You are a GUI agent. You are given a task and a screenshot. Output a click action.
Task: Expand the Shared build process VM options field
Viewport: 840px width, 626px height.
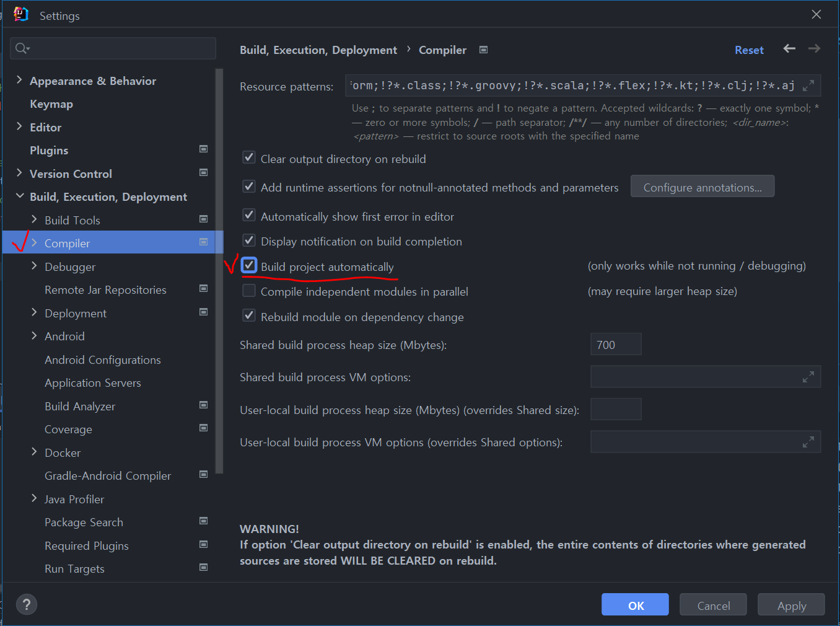pyautogui.click(x=808, y=376)
